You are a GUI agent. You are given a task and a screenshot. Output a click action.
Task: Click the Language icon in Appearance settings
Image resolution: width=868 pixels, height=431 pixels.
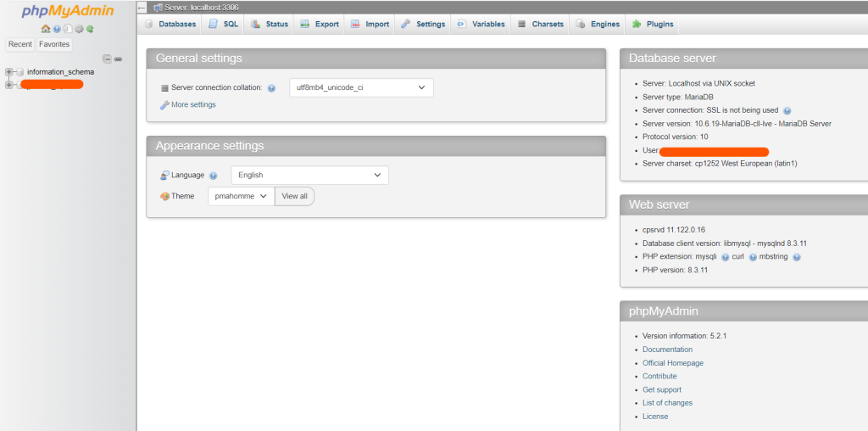tap(164, 175)
